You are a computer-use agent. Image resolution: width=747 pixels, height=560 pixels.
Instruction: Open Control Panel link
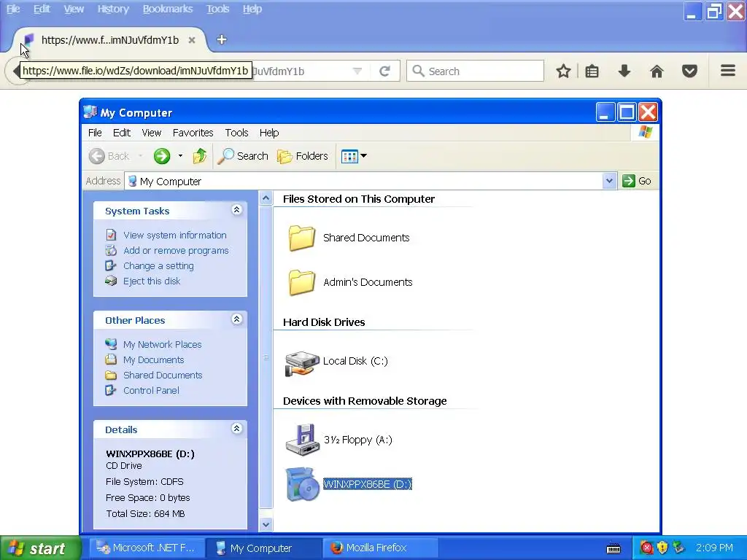coord(151,391)
